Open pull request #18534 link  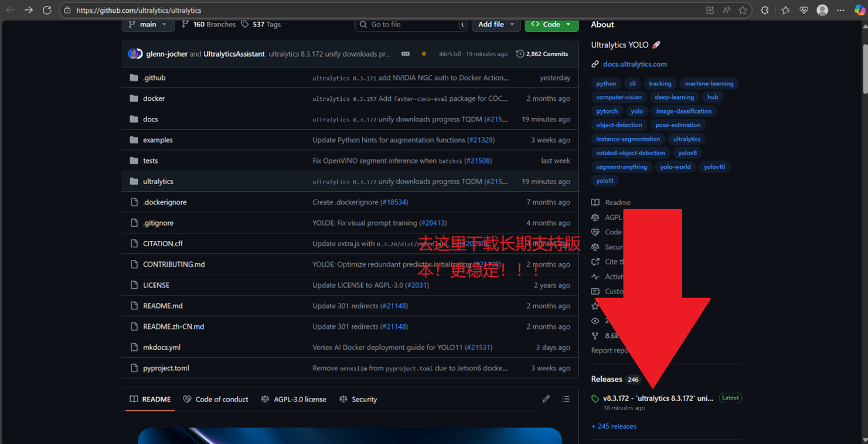tap(394, 202)
